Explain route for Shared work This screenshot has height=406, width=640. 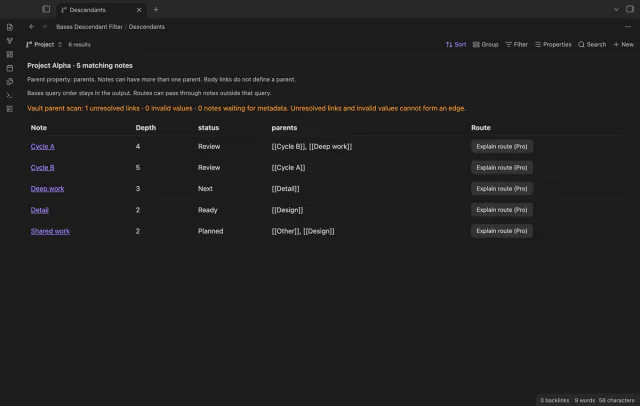click(502, 231)
